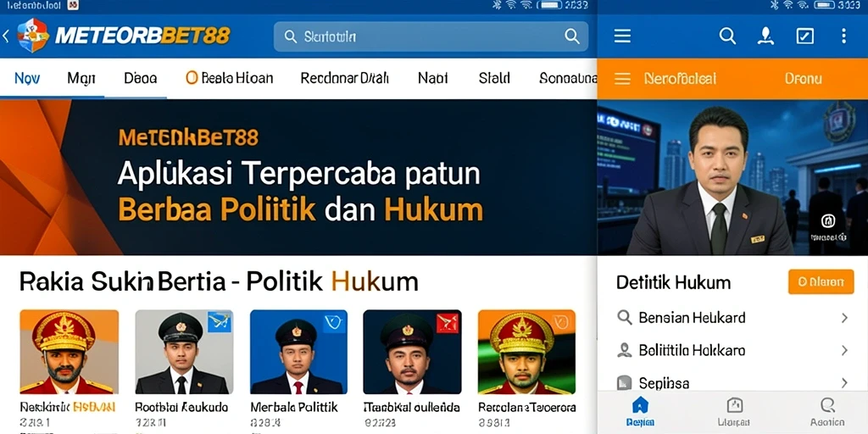Click the magnifier at the search bar's left
Screen dimensions: 868x434
[290, 36]
